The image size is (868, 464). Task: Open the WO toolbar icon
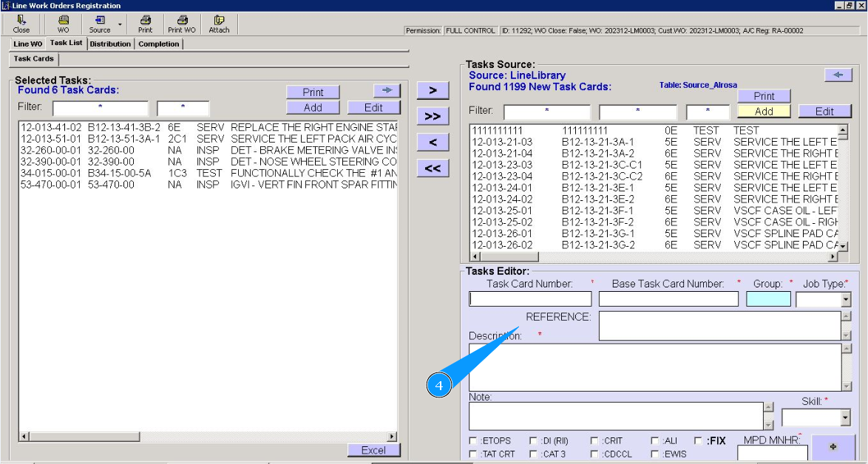(63, 24)
